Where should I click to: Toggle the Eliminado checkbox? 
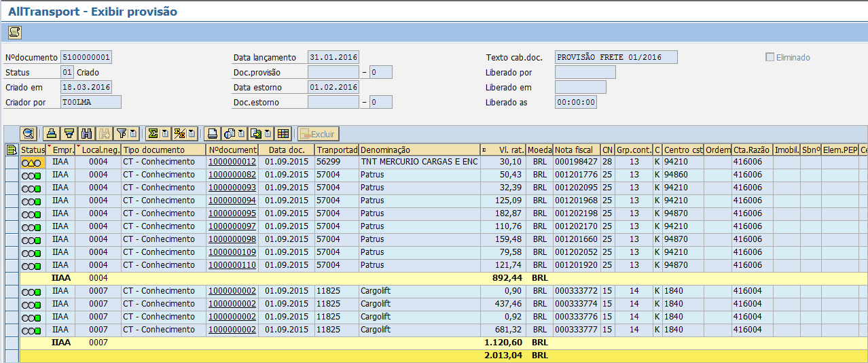(x=770, y=58)
